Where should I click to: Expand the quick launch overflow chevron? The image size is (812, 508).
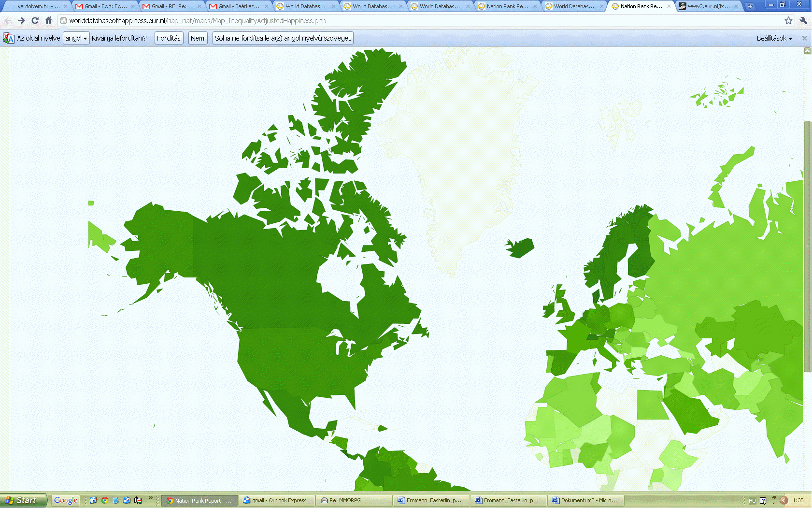150,498
